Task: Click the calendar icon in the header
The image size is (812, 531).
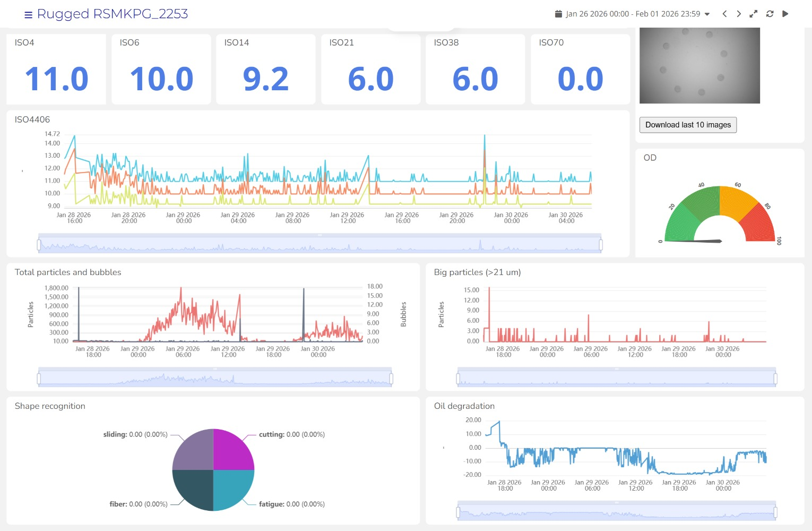Action: (558, 14)
